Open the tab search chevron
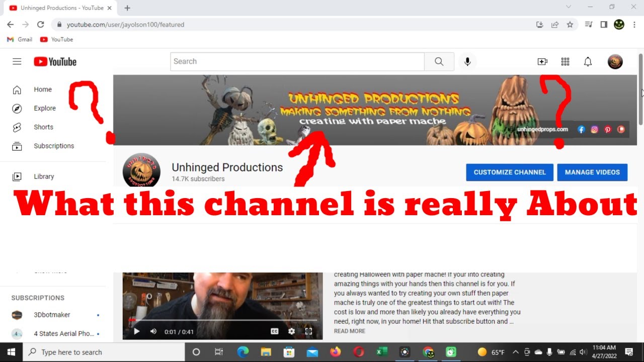The height and width of the screenshot is (362, 644). click(x=569, y=7)
